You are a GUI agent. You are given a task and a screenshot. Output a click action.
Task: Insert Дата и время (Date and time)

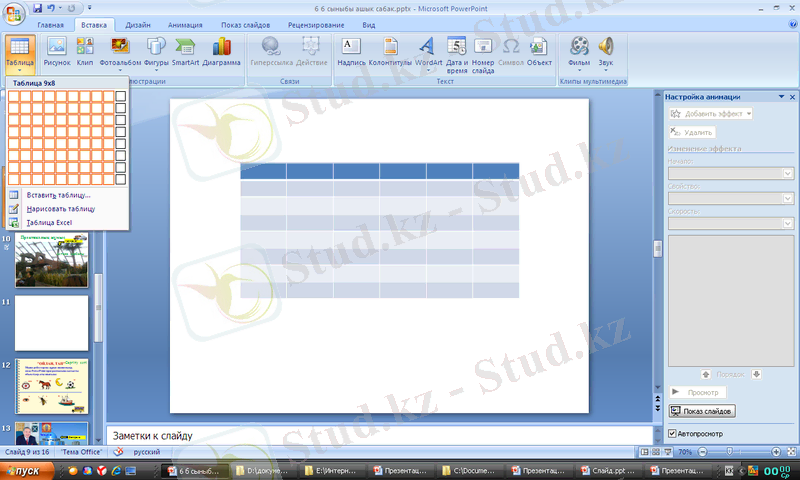click(x=457, y=51)
